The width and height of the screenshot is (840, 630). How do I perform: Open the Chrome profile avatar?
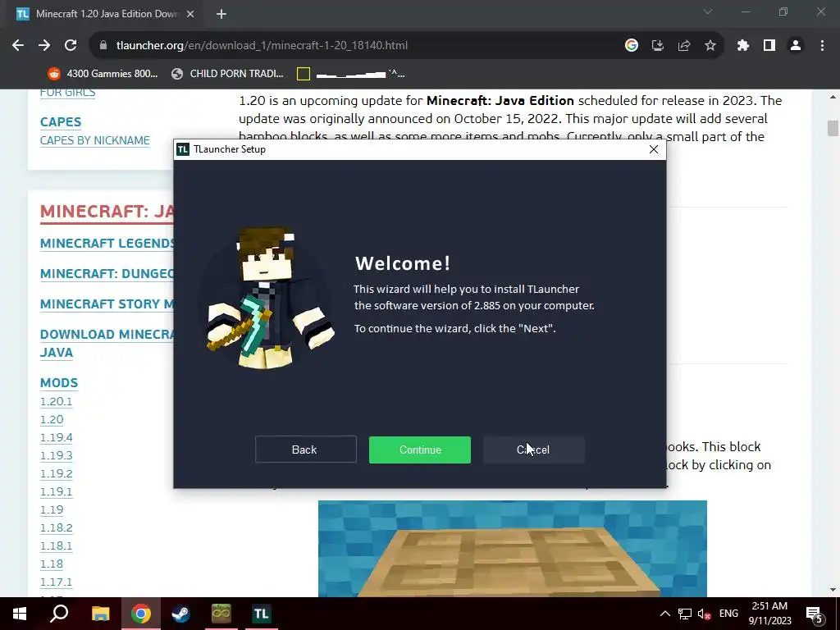coord(796,46)
